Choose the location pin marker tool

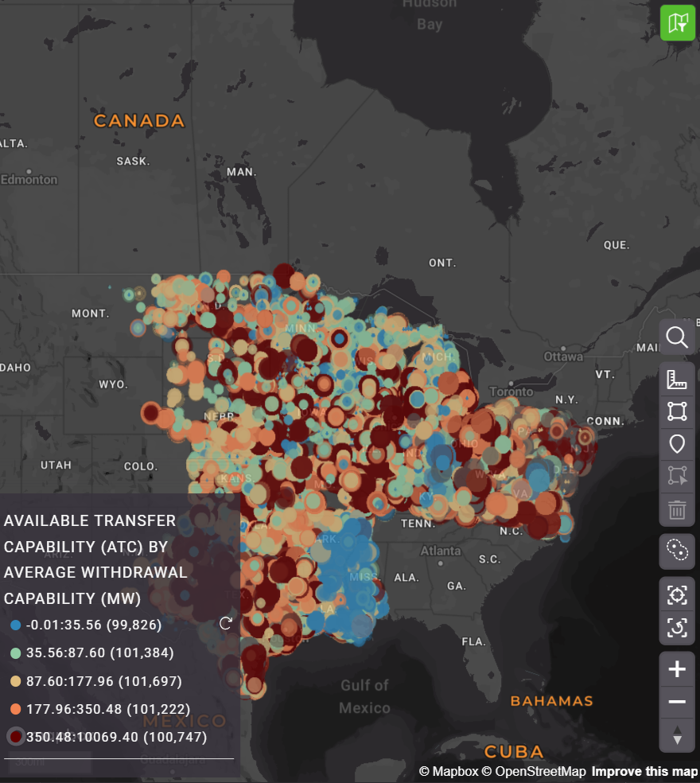click(x=677, y=444)
